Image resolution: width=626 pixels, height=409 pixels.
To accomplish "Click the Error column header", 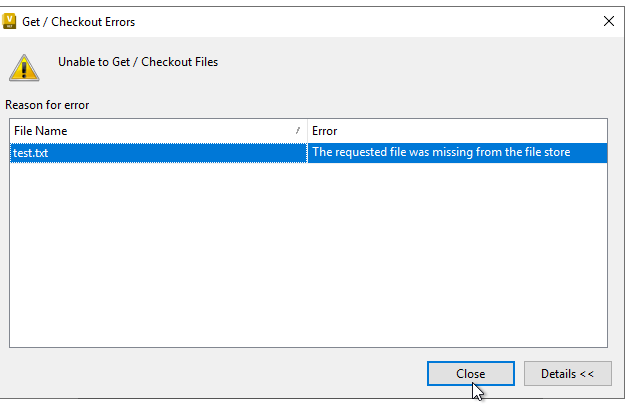I will pyautogui.click(x=325, y=131).
